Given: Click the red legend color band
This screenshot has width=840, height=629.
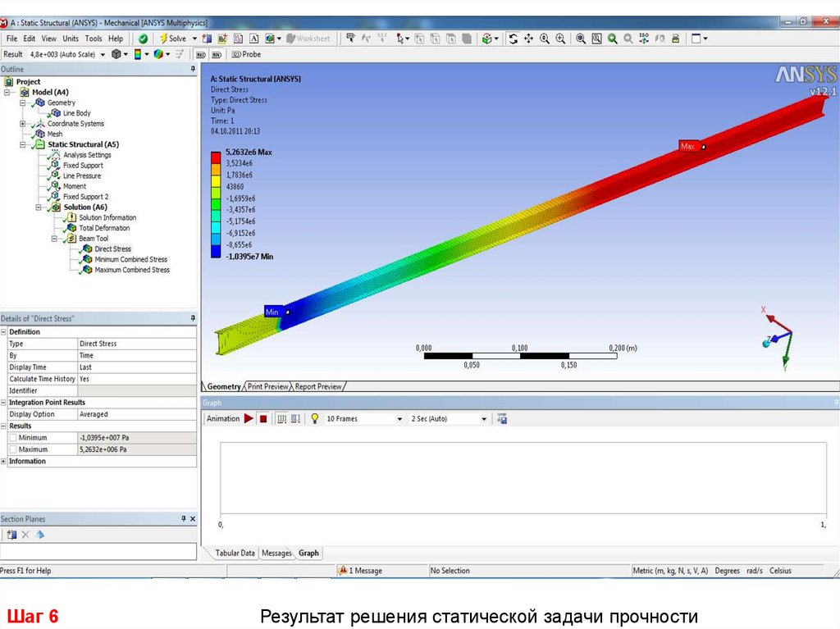Looking at the screenshot, I should (x=216, y=157).
